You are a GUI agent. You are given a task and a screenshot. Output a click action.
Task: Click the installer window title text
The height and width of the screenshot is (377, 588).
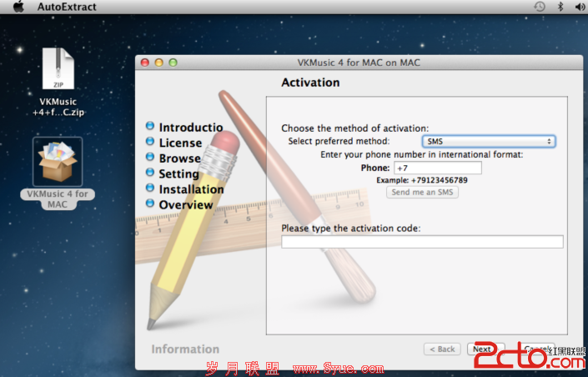pyautogui.click(x=359, y=63)
